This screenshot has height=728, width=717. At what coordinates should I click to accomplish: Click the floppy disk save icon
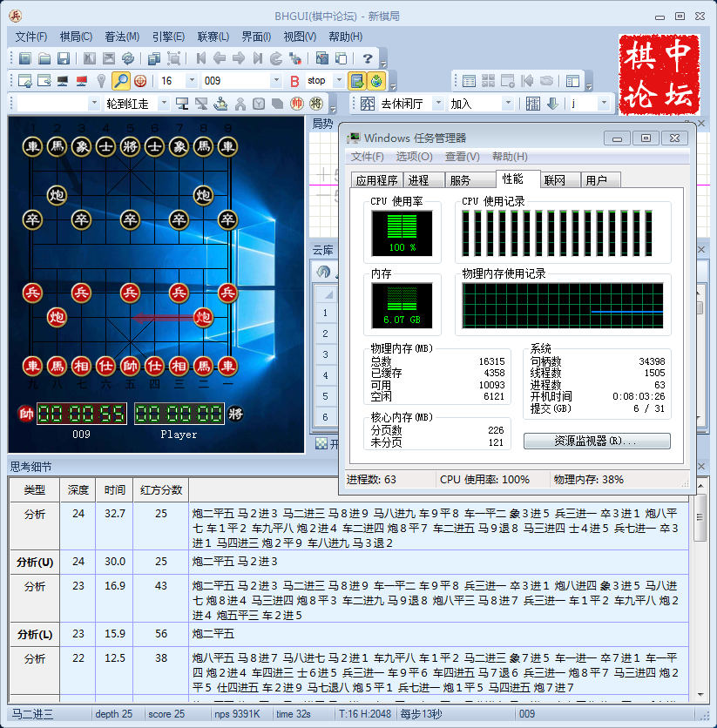pyautogui.click(x=64, y=58)
